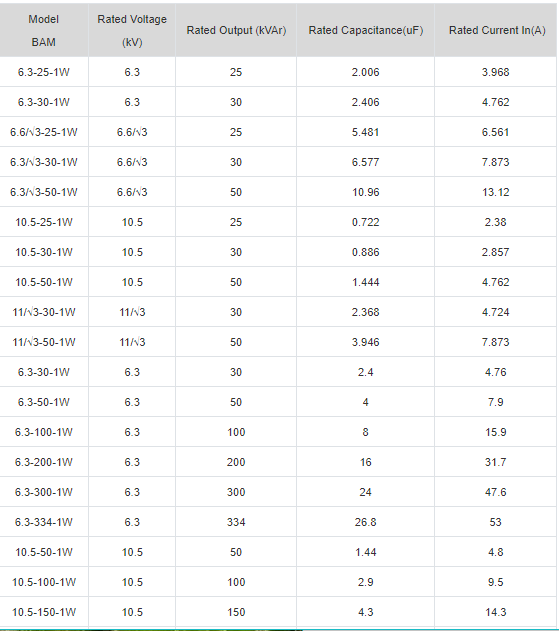Select model cell 6.3-100-1W
Image resolution: width=559 pixels, height=631 pixels.
point(43,432)
